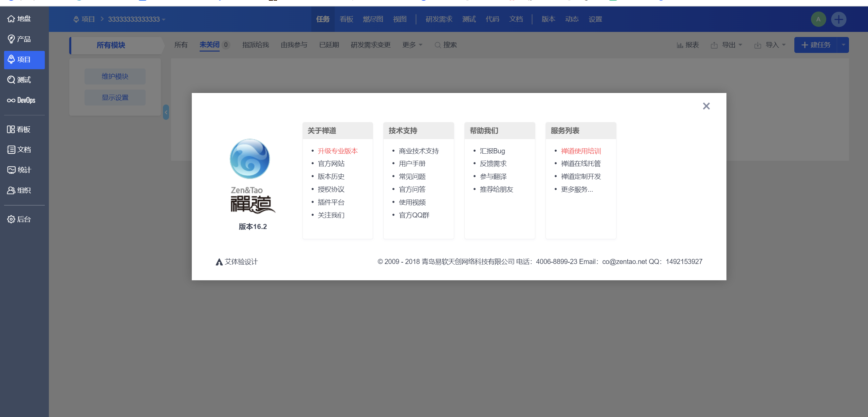The image size is (868, 417).
Task: Open 升级专业版本 upgrade link
Action: [x=337, y=151]
